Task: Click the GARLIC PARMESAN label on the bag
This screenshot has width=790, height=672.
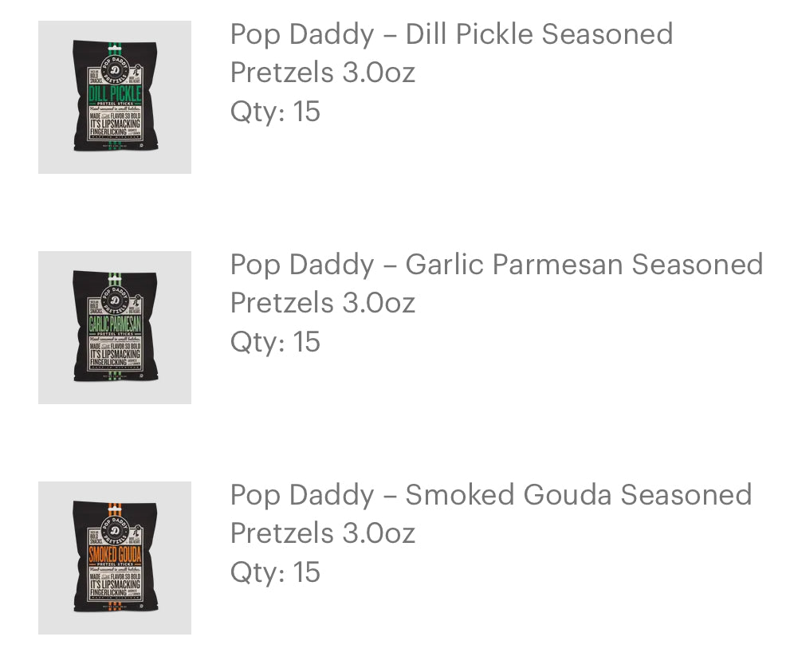Action: [115, 325]
